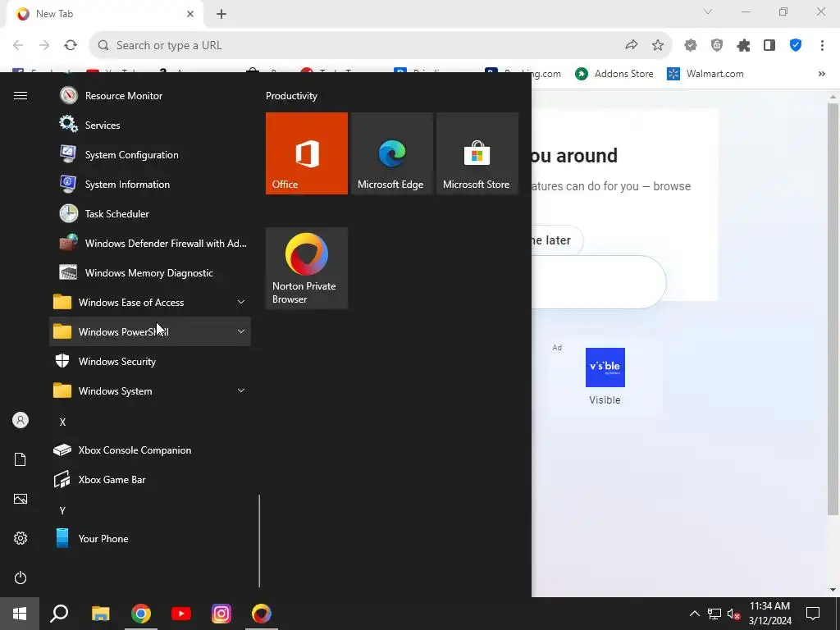Open the Visible ad shortcut

[605, 377]
